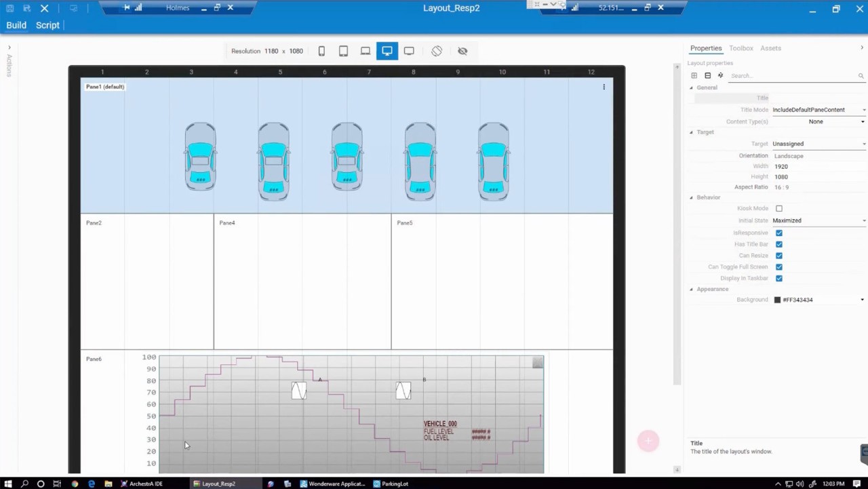Open Pane1 three-dot options menu
Screen dimensions: 868x489
[604, 87]
